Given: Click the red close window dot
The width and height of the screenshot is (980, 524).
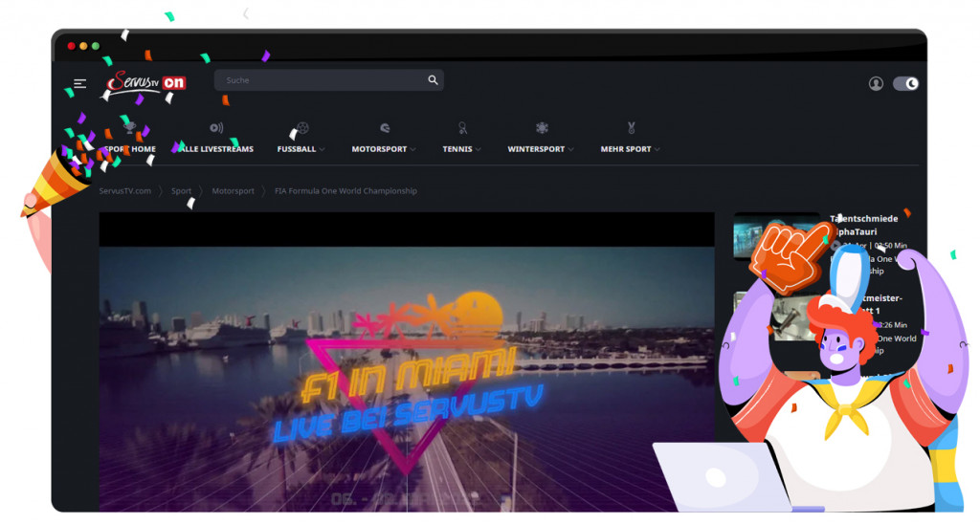Looking at the screenshot, I should tap(71, 46).
